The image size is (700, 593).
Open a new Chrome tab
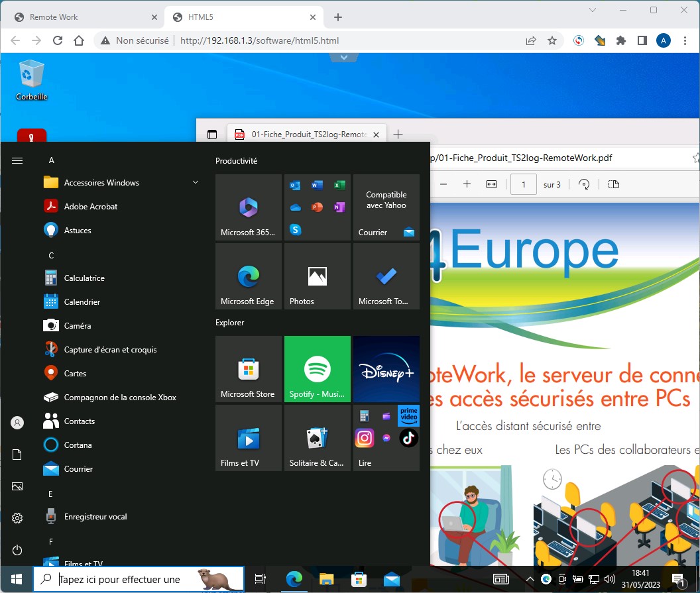click(x=338, y=17)
